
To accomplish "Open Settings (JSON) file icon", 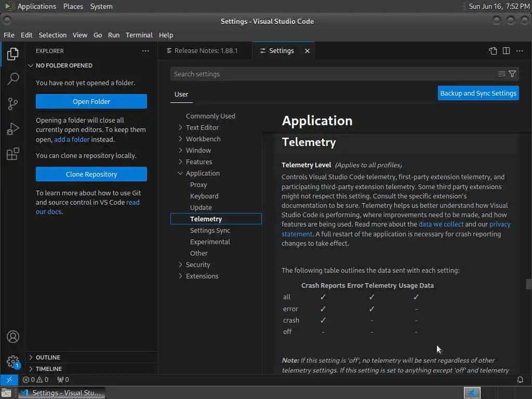I will tap(493, 51).
